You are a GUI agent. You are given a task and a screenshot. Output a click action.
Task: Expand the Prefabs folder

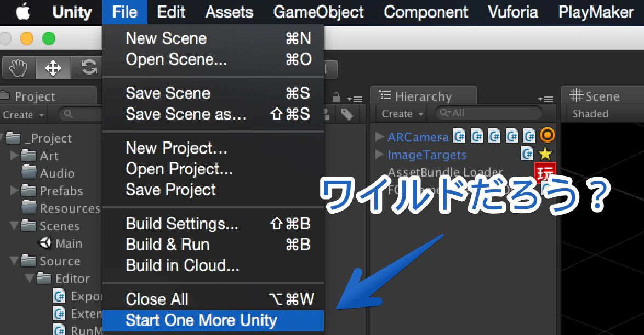click(14, 190)
